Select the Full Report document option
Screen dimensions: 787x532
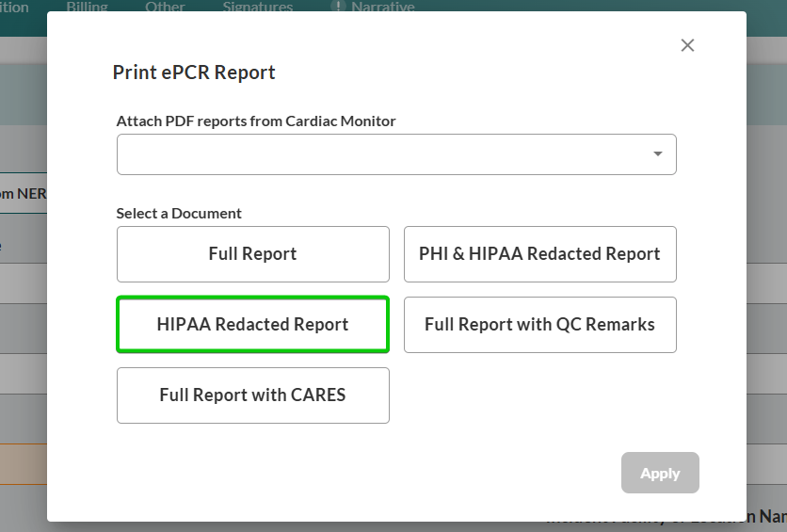click(x=252, y=254)
